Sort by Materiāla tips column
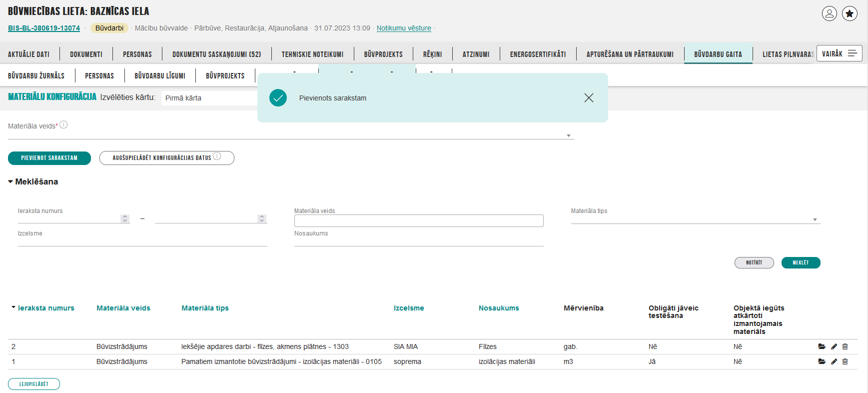Viewport: 868px width, 393px height. click(x=205, y=308)
